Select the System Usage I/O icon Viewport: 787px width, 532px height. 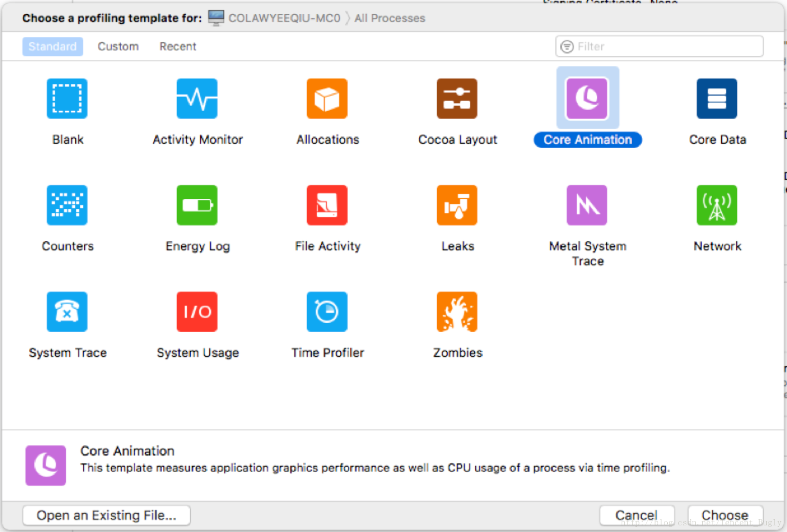point(197,312)
